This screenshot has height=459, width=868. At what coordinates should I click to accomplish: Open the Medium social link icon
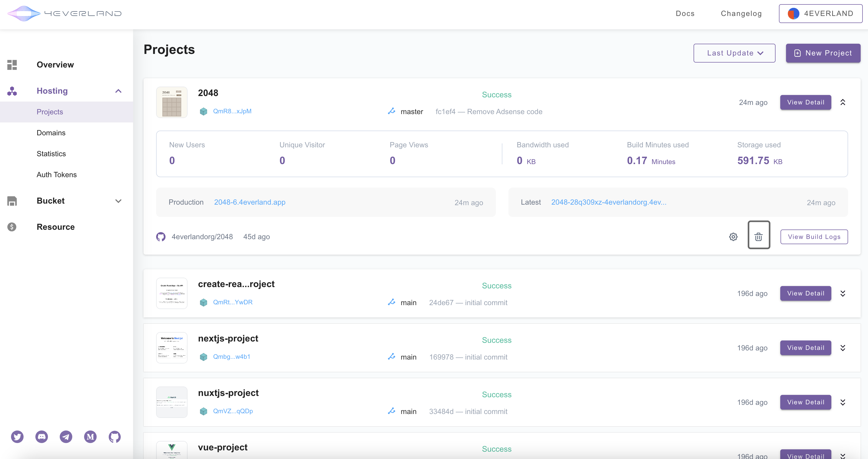click(x=90, y=437)
